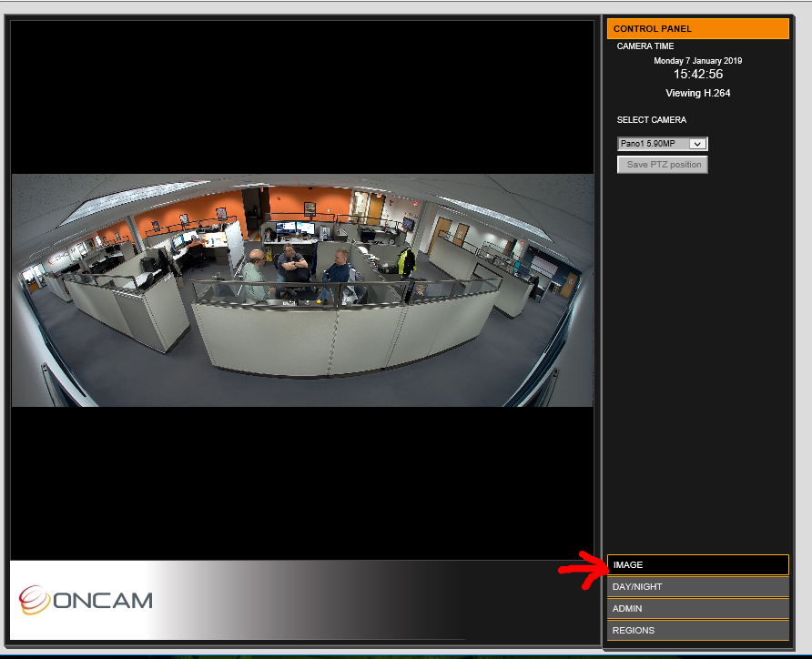Click the Oncam swirl logo icon
Viewport: 812px width, 659px height.
click(x=35, y=600)
